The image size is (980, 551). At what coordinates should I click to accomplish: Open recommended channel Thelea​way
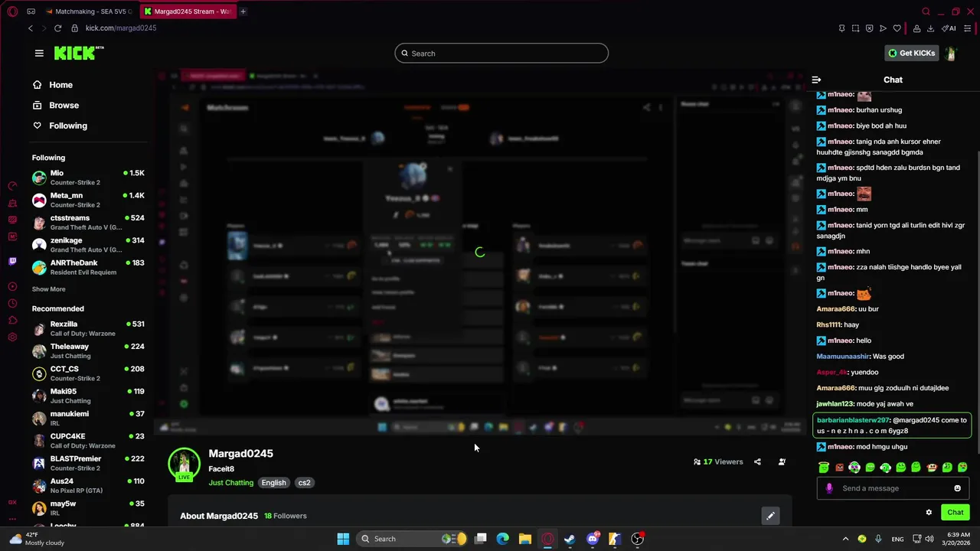pos(88,351)
